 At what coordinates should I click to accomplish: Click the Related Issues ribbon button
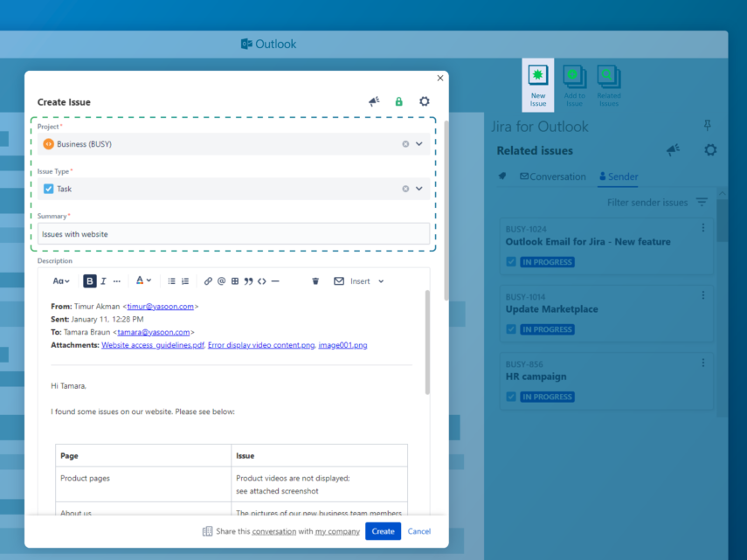point(609,86)
